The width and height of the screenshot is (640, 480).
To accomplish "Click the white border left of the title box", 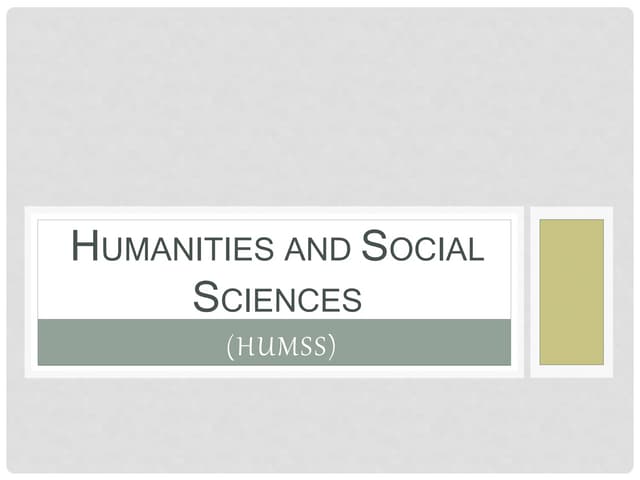I will point(31,291).
